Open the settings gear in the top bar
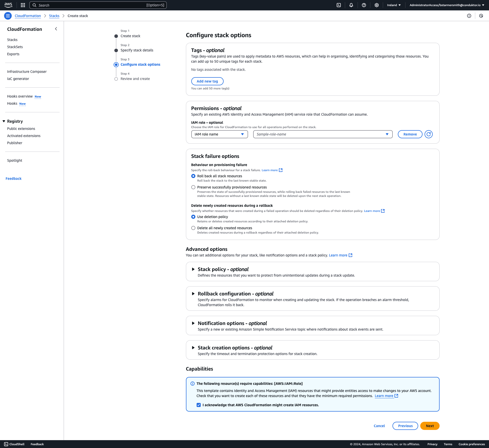The image size is (489, 448). point(377,5)
